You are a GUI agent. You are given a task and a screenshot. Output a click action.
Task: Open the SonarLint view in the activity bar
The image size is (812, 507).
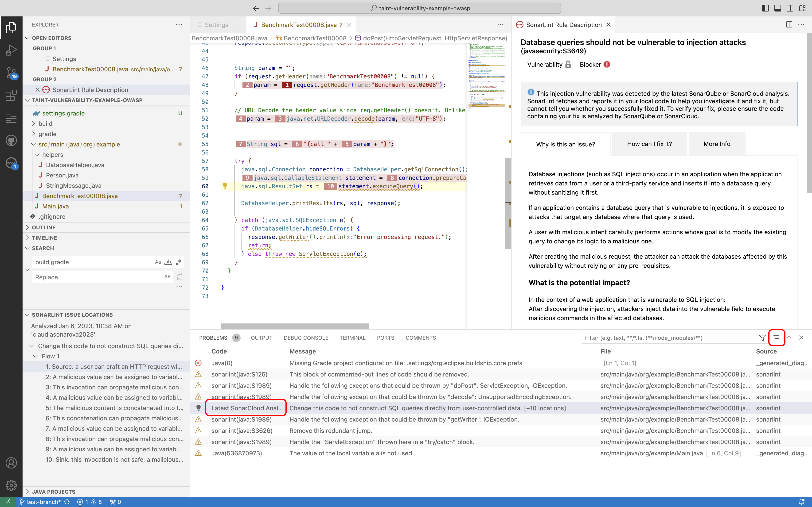click(11, 163)
